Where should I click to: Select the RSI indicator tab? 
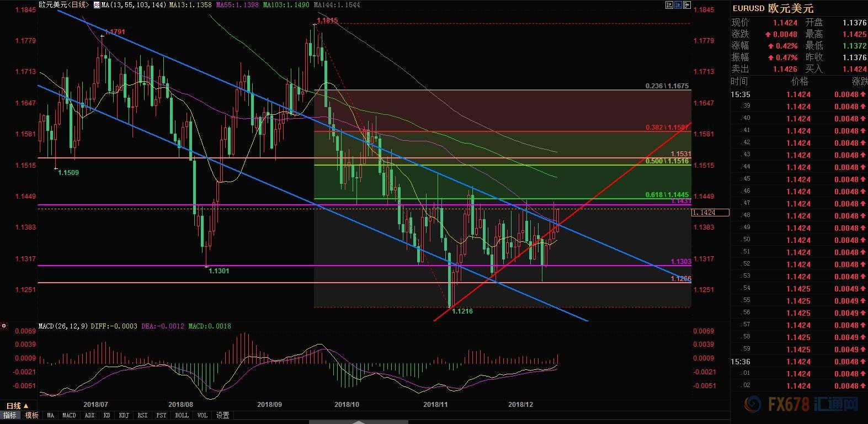click(143, 415)
